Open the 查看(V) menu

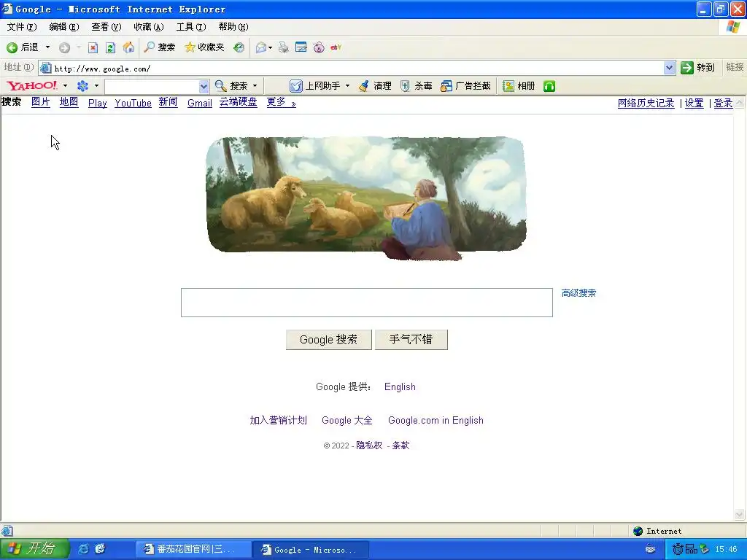tap(107, 27)
